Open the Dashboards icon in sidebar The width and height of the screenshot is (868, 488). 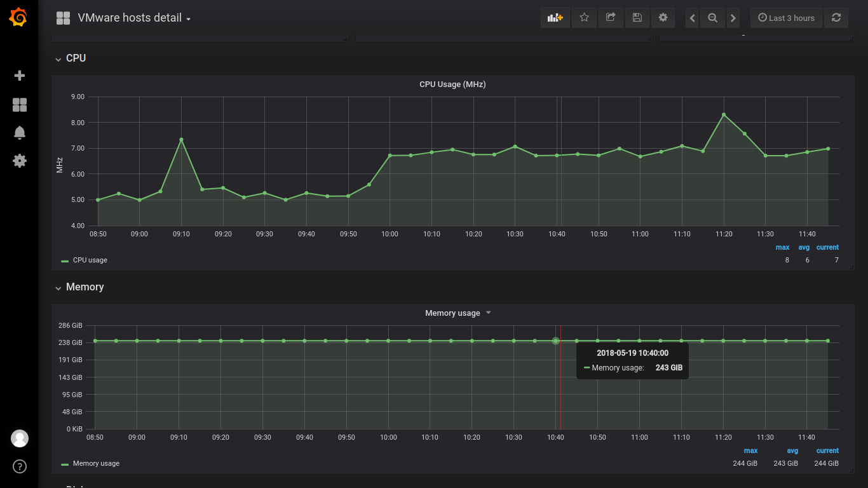tap(20, 105)
